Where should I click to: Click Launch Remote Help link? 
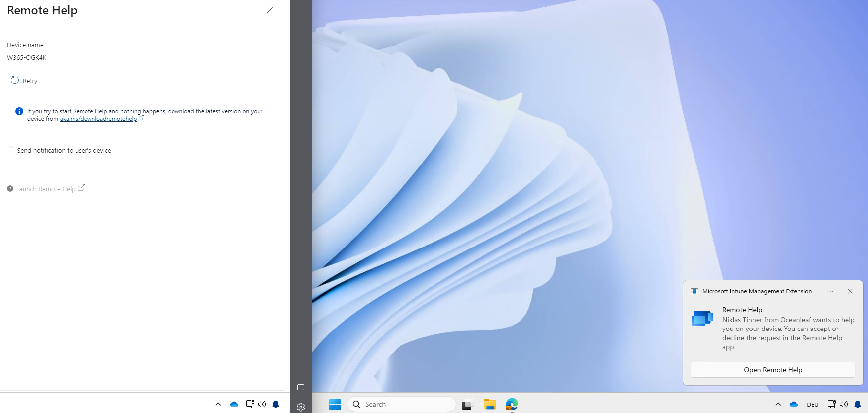pyautogui.click(x=46, y=189)
